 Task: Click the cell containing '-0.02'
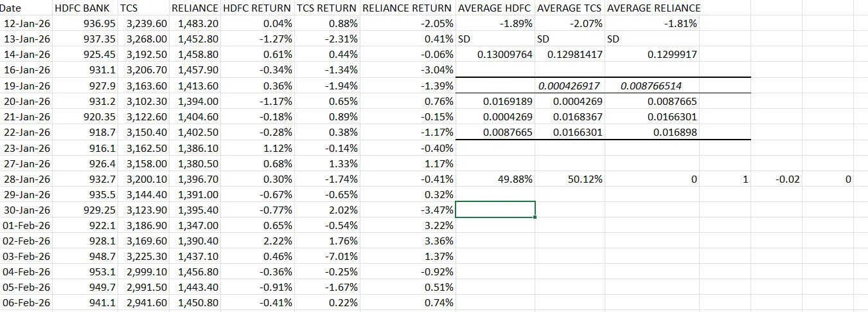coord(777,179)
